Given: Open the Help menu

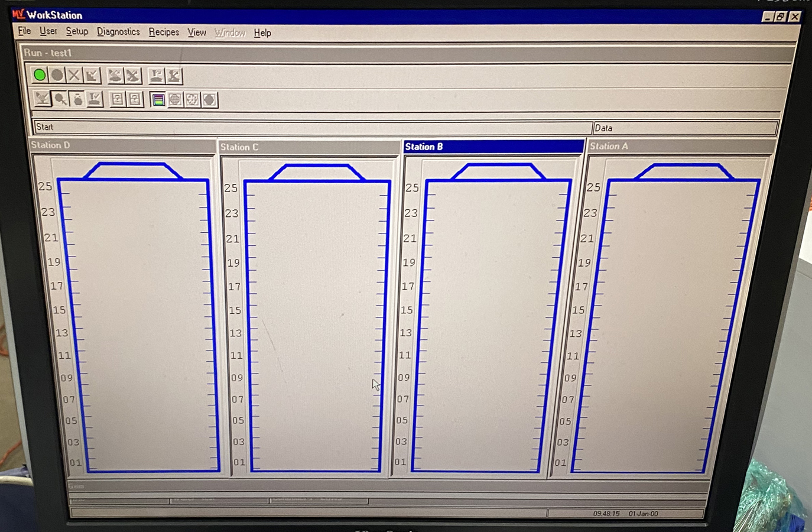Looking at the screenshot, I should tap(262, 33).
